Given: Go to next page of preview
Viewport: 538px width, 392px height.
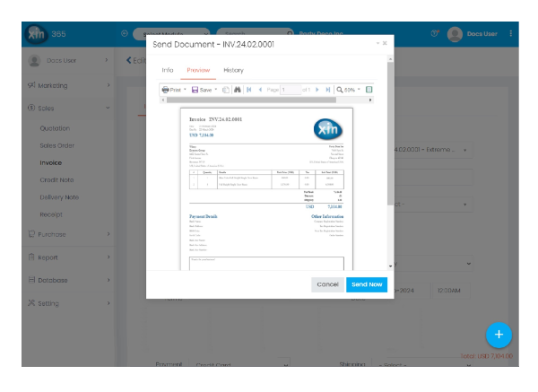Looking at the screenshot, I should (x=317, y=90).
